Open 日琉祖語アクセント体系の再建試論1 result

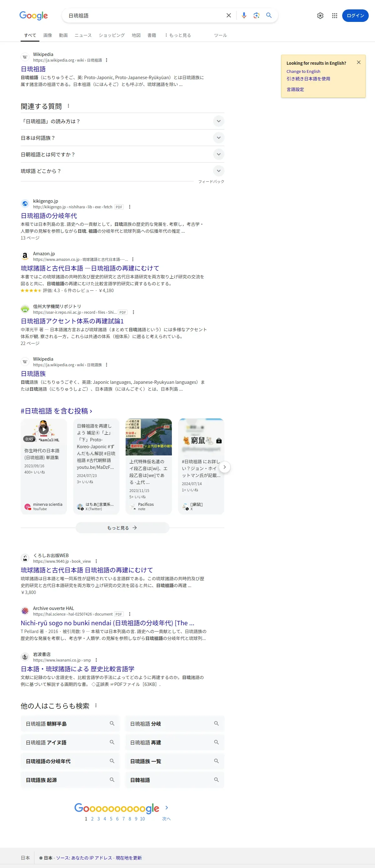[72, 321]
